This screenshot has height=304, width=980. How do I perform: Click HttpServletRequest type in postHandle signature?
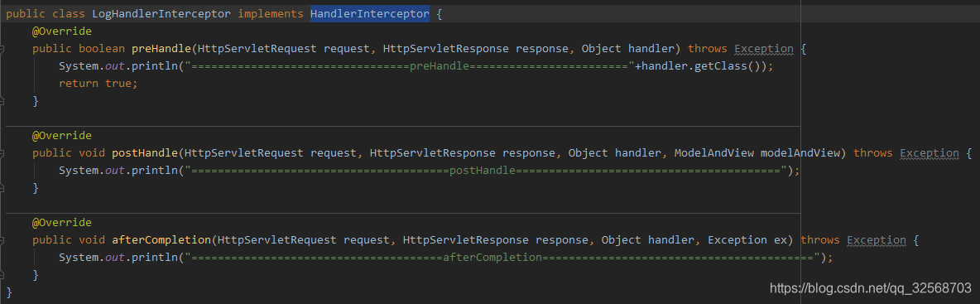244,153
